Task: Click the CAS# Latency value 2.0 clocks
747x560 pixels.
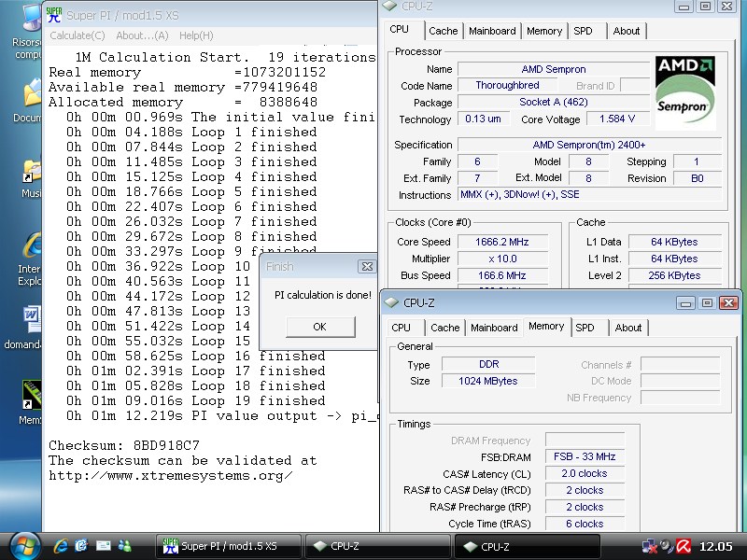Action: (585, 473)
